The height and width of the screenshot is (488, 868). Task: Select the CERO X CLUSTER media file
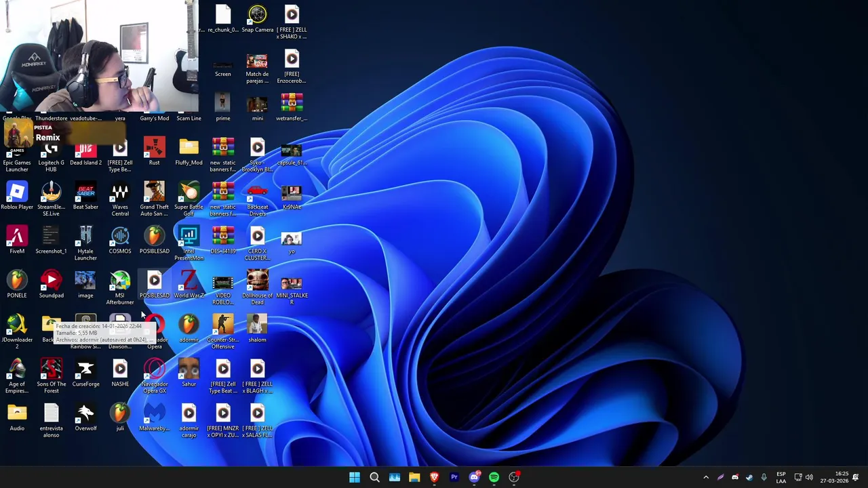coord(257,244)
